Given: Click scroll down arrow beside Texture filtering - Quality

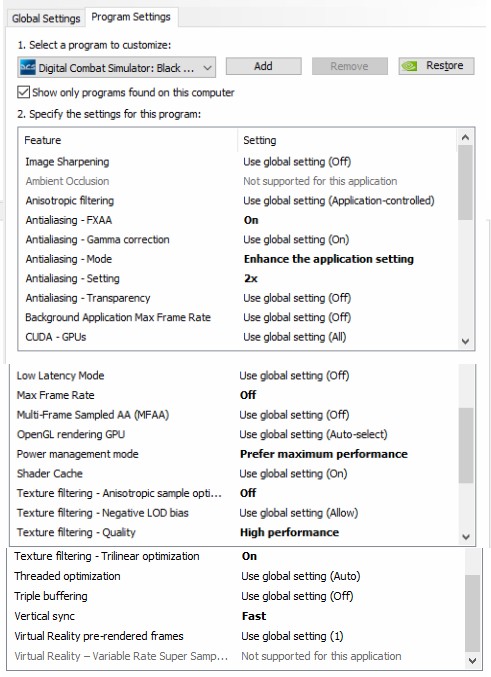Looking at the screenshot, I should coord(466,537).
